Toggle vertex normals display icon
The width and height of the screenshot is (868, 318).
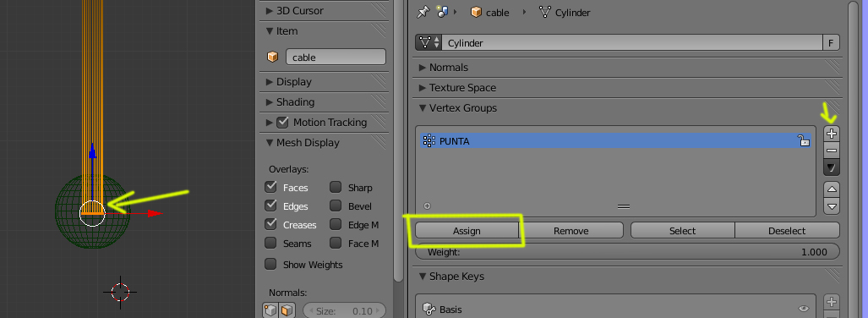(x=270, y=310)
